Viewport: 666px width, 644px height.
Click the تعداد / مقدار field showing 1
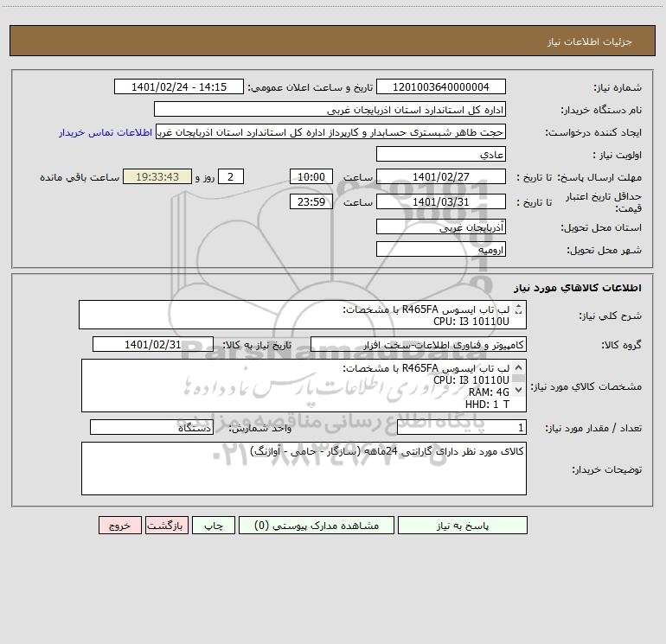(462, 427)
